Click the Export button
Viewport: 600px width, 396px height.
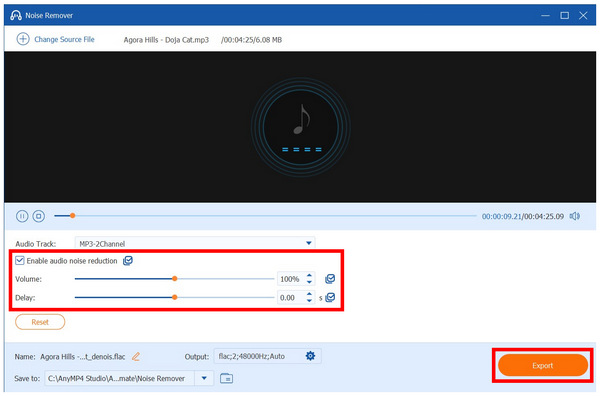click(x=543, y=365)
